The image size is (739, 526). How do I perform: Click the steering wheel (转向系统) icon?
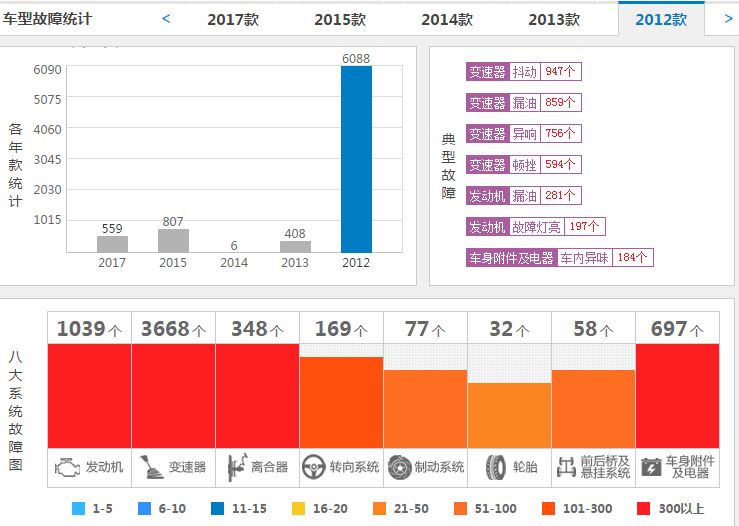click(314, 467)
